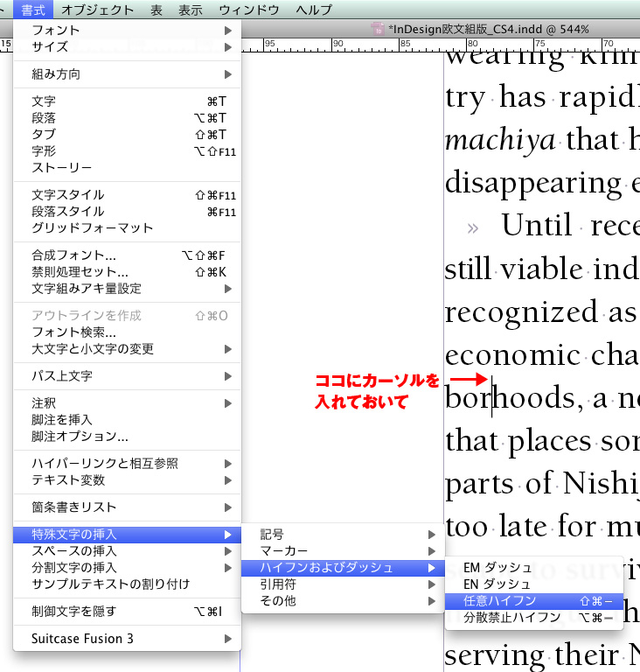Choose 文字 from the 書式 menu
Viewport: 640px width, 672px height.
[x=127, y=101]
